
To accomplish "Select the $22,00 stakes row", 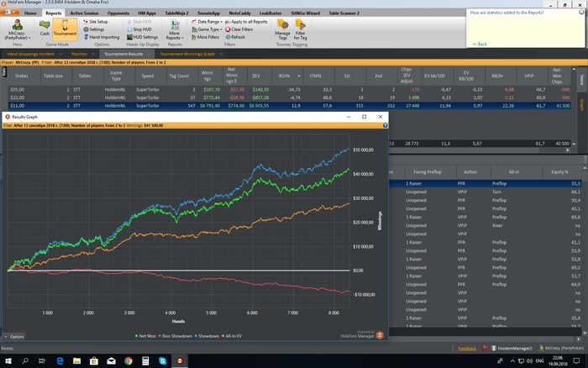I will [x=289, y=97].
